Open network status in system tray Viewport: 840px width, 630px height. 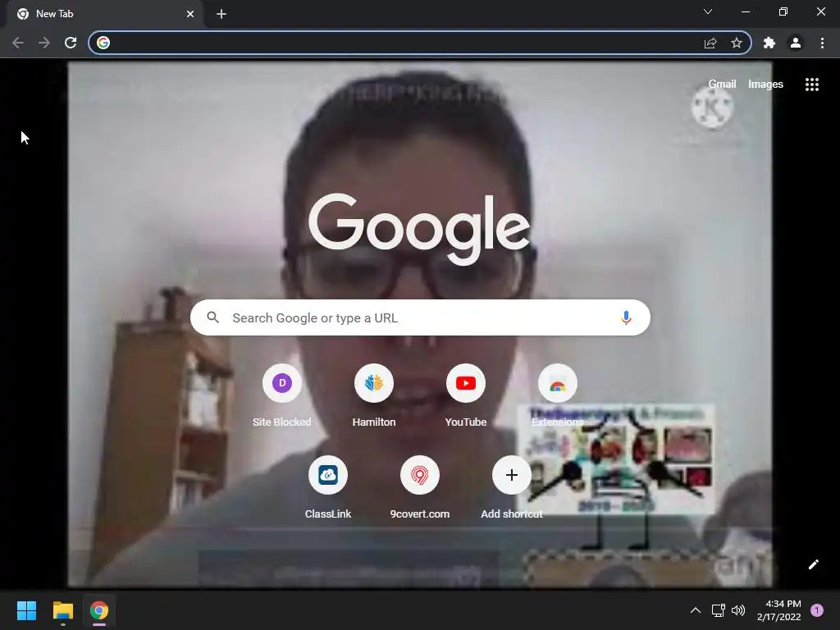718,610
